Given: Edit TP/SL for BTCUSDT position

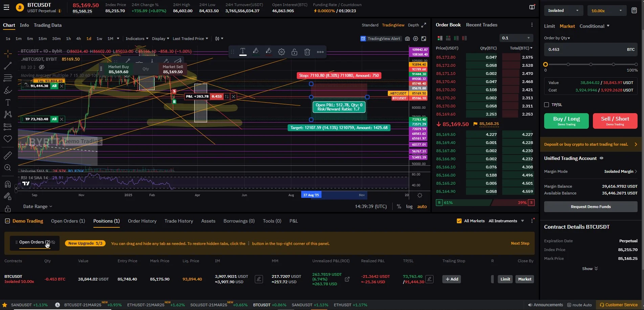Looking at the screenshot, I should (429, 279).
